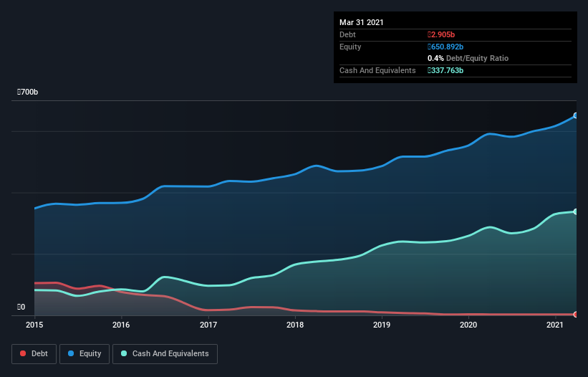
Task: Click the 2017 x-axis label
Action: (208, 325)
